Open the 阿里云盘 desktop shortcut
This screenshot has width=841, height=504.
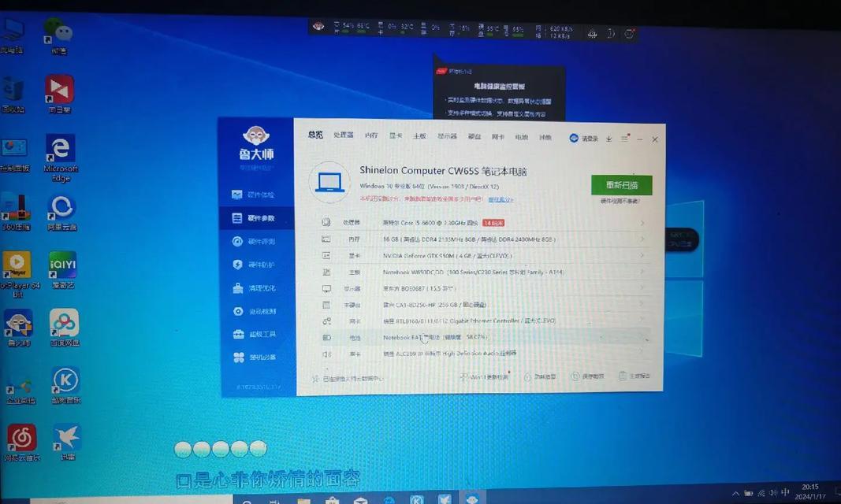click(x=61, y=213)
